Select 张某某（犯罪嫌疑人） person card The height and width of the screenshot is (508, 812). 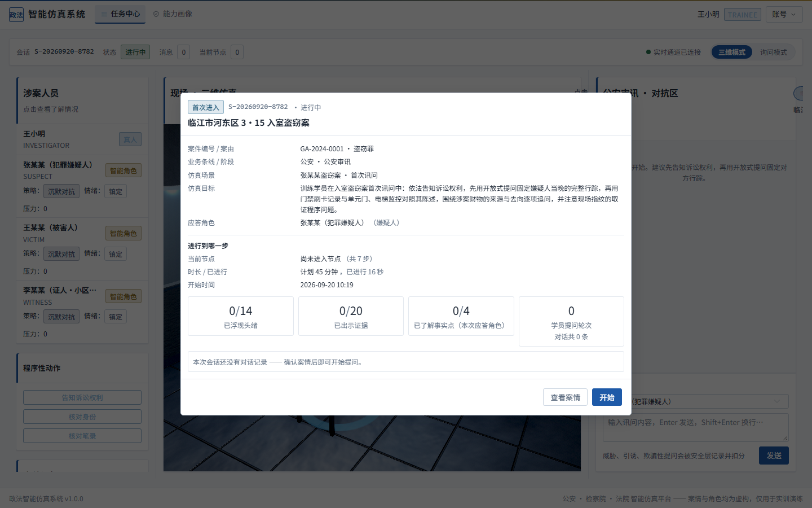pyautogui.click(x=82, y=186)
